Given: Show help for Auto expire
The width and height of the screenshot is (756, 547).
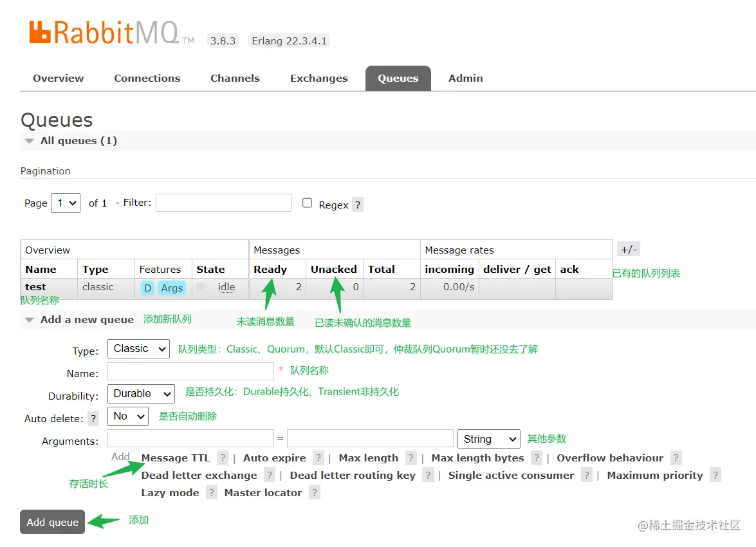Looking at the screenshot, I should point(318,458).
